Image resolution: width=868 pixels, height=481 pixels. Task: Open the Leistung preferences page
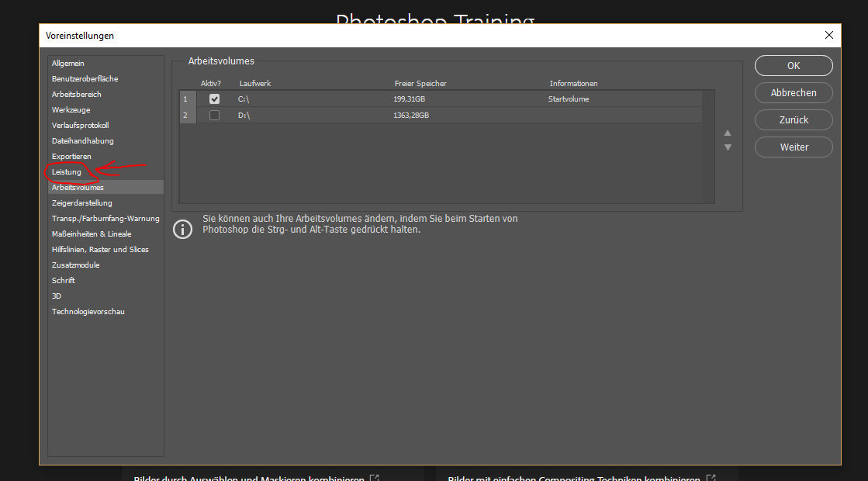coord(67,172)
